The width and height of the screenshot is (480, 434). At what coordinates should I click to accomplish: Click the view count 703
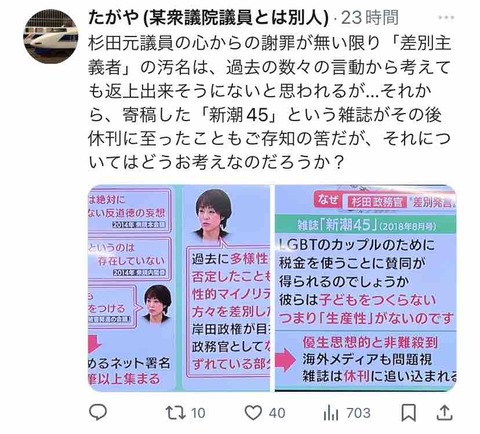click(358, 413)
